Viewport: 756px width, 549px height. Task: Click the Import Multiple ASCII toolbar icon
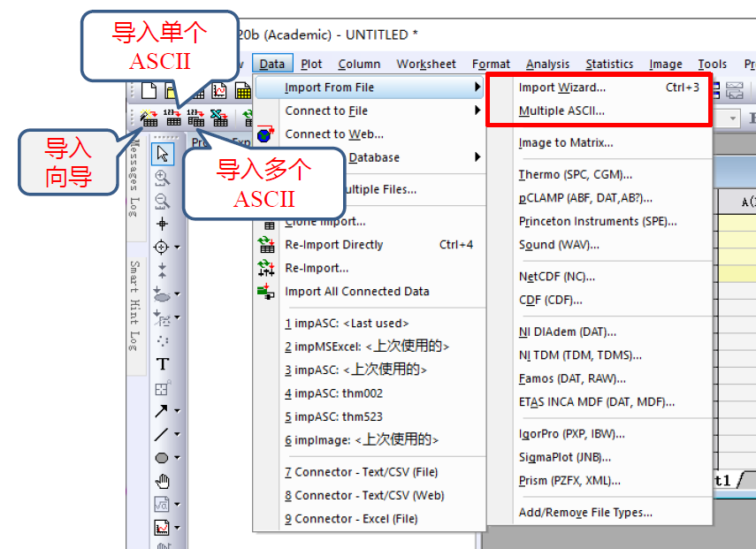pos(195,117)
